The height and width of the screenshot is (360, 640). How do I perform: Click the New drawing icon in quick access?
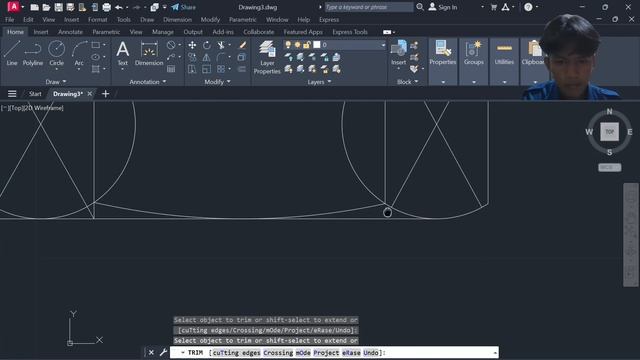coord(35,7)
